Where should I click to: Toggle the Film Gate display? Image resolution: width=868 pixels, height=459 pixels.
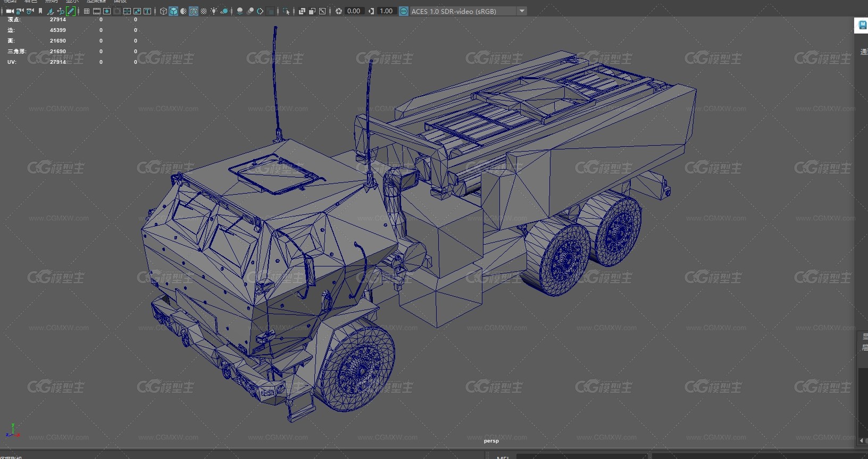[x=97, y=11]
